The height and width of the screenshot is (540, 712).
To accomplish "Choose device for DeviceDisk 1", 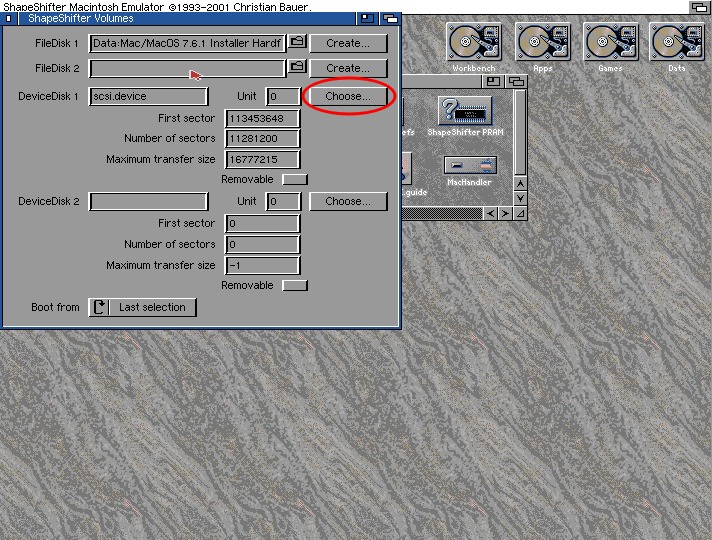I will [348, 96].
